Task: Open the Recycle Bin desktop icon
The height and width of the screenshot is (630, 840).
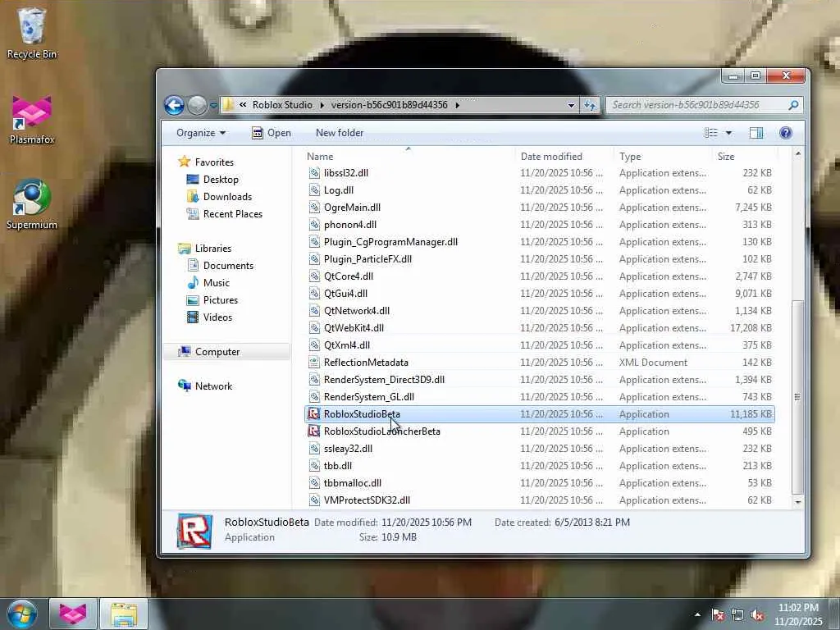Action: (32, 32)
